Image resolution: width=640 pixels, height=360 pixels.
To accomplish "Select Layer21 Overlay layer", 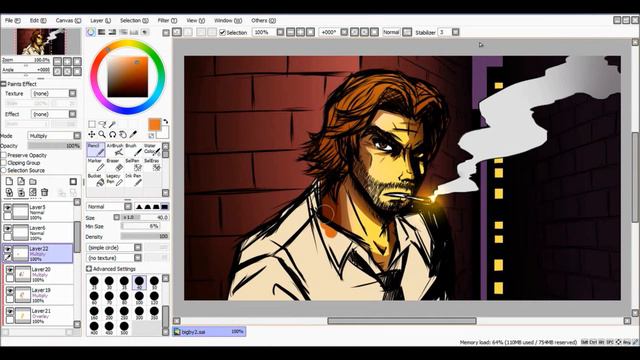I will click(39, 316).
